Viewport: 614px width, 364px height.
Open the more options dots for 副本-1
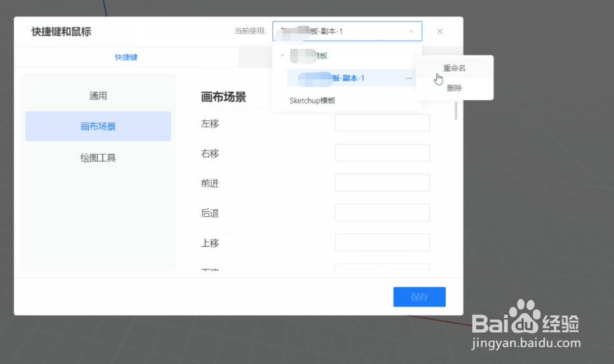pos(409,78)
